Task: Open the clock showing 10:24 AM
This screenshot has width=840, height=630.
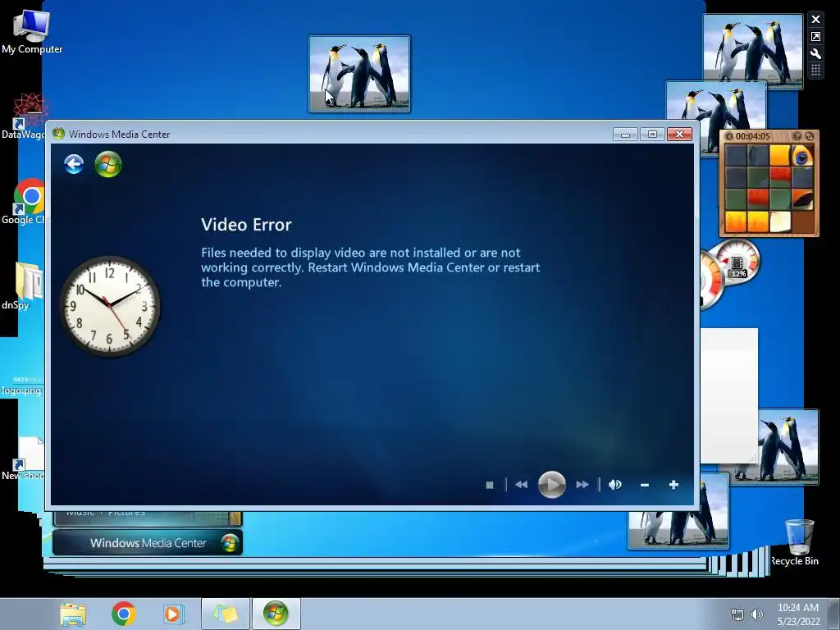Action: pyautogui.click(x=798, y=614)
